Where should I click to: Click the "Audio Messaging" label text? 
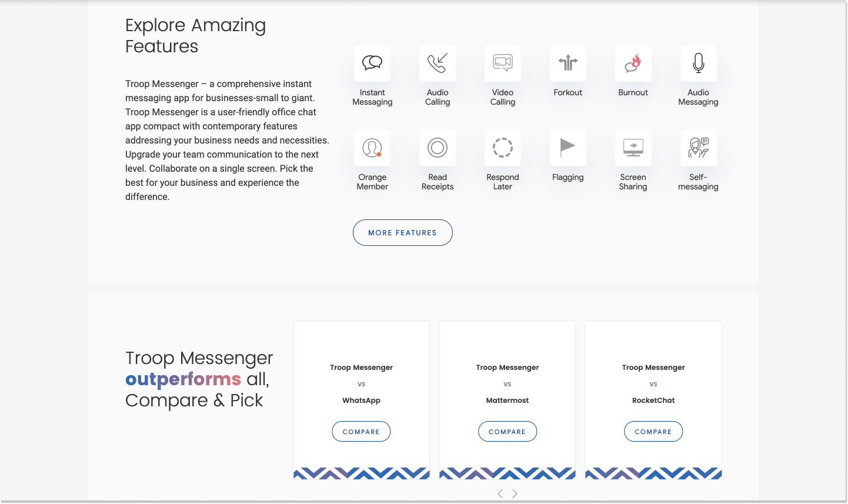tap(699, 97)
